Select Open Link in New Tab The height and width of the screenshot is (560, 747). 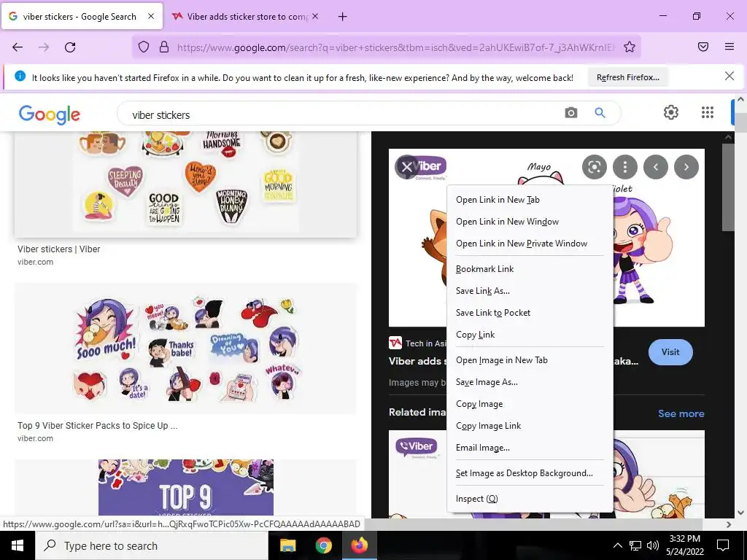[x=530, y=200]
